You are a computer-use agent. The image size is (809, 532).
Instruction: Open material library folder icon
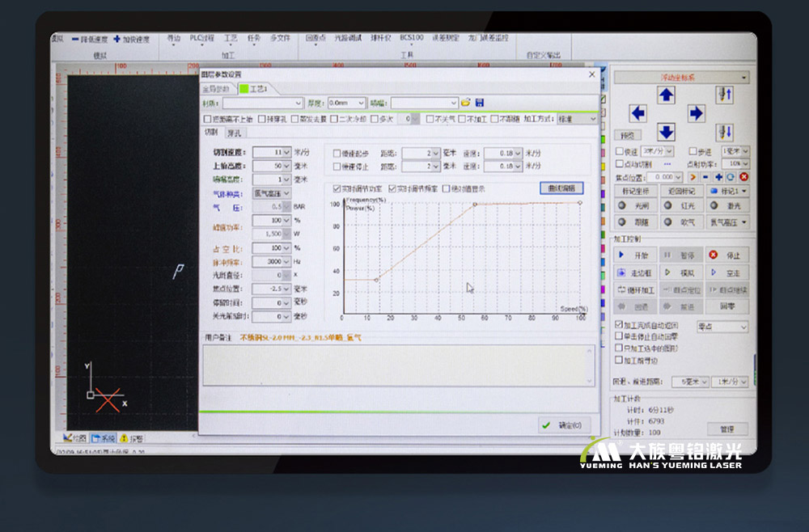[x=466, y=103]
